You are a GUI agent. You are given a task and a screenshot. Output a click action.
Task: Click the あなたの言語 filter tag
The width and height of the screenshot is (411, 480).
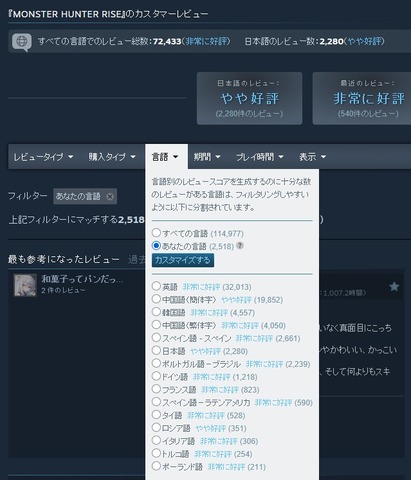point(85,197)
